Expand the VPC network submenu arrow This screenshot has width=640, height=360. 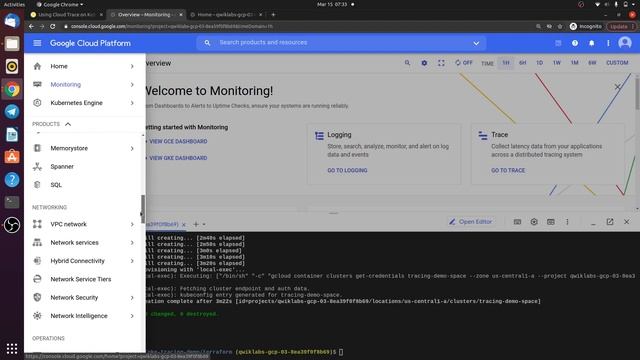(x=132, y=224)
